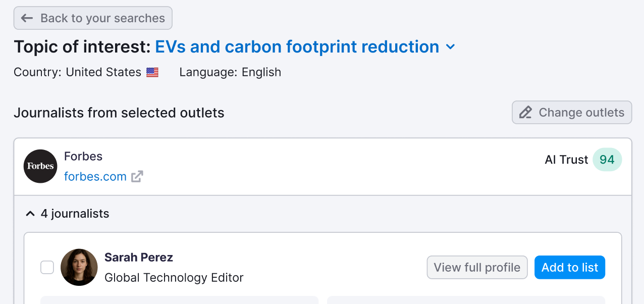Click Sarah Perez's profile photo
This screenshot has width=644, height=304.
click(79, 267)
